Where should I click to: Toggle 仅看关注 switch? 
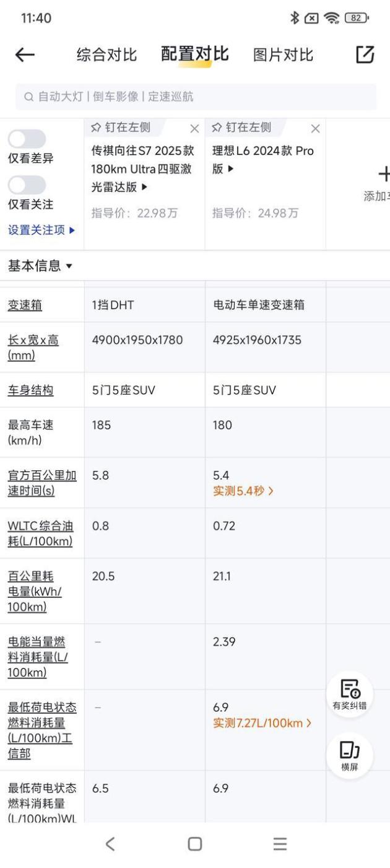[27, 185]
